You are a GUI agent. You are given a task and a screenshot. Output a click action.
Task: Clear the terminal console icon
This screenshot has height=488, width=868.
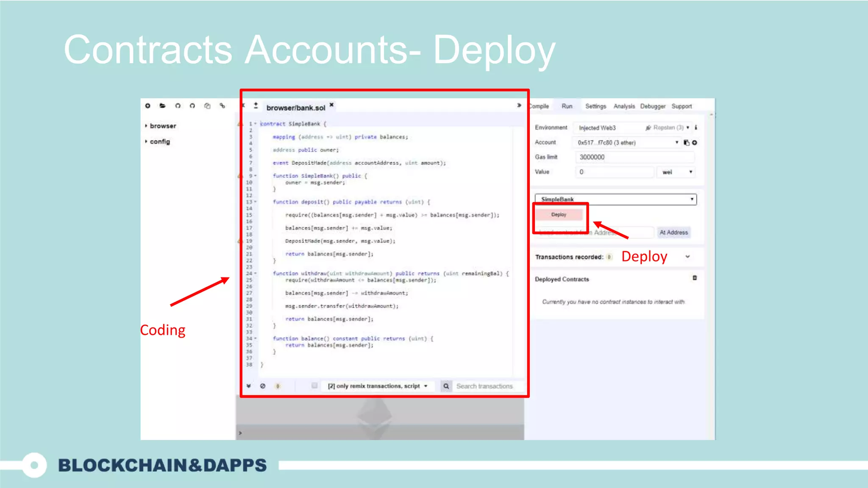[x=263, y=386]
